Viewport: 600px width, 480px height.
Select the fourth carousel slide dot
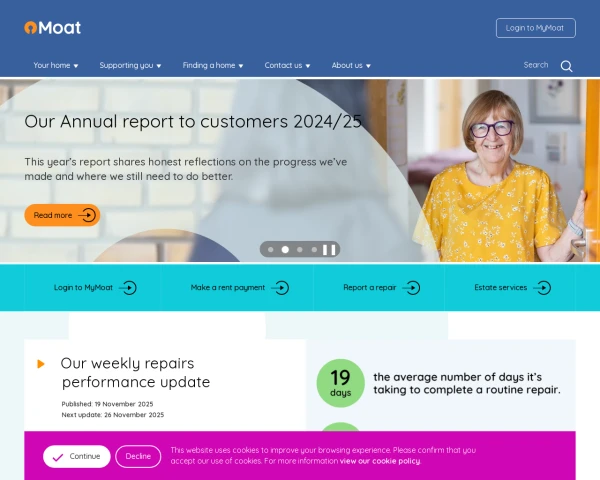(314, 250)
